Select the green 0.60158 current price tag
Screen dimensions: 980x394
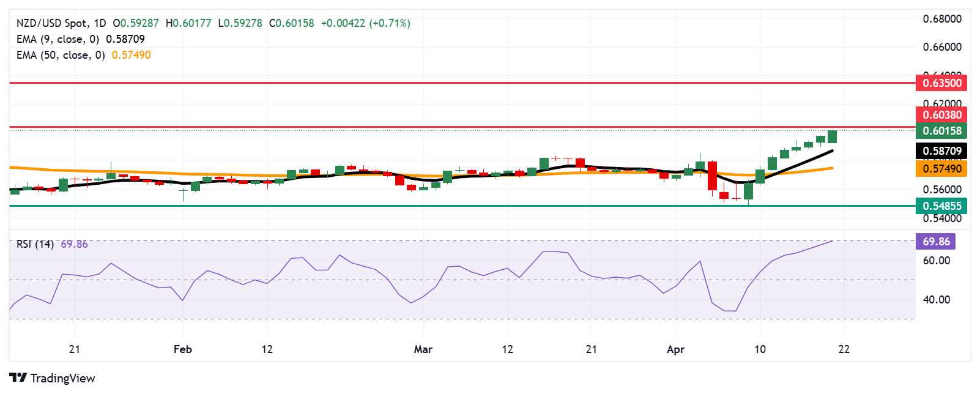[x=941, y=130]
